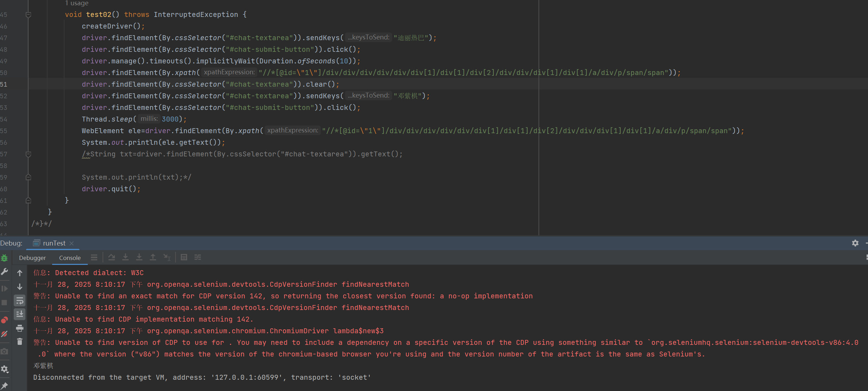
Task: Toggle soft-wrap in the console
Action: pyautogui.click(x=20, y=301)
